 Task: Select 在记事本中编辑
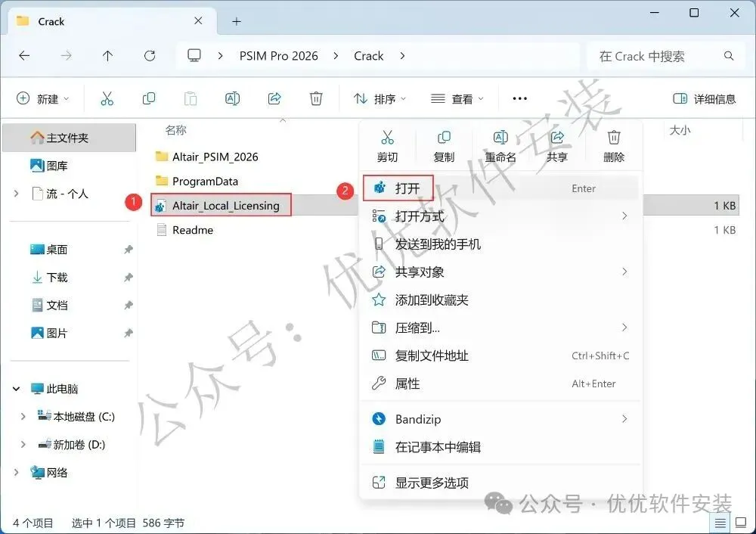[501, 447]
